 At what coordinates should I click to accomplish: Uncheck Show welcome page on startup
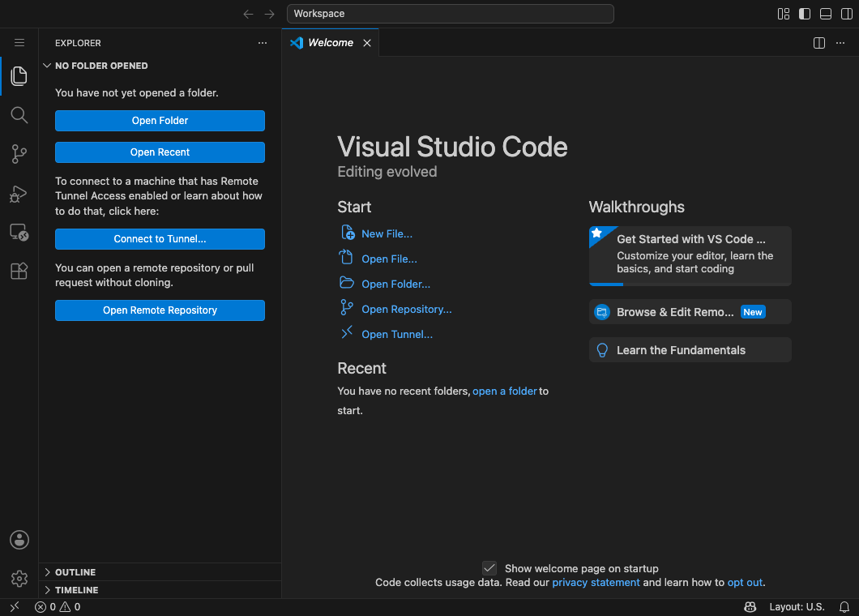pos(489,567)
